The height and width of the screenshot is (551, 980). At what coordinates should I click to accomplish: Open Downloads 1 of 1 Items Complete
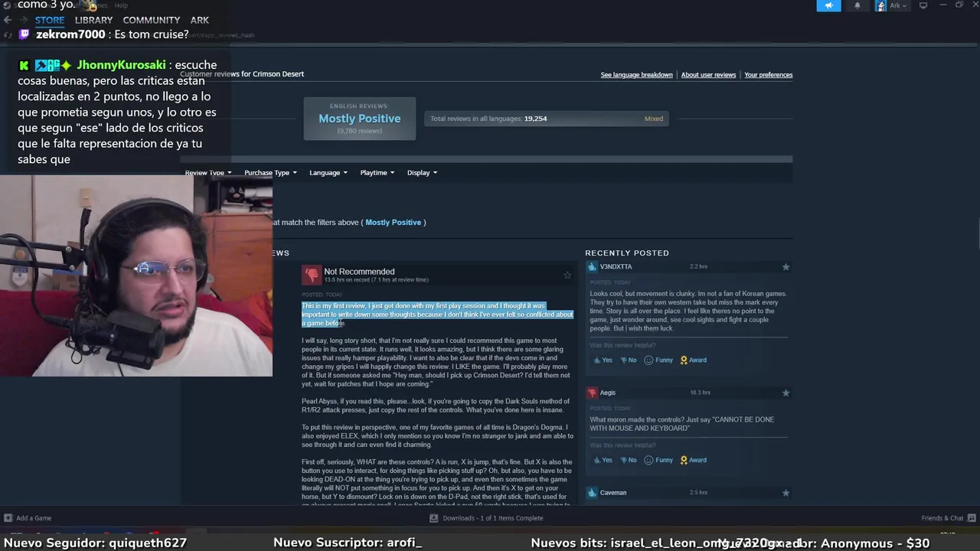493,518
